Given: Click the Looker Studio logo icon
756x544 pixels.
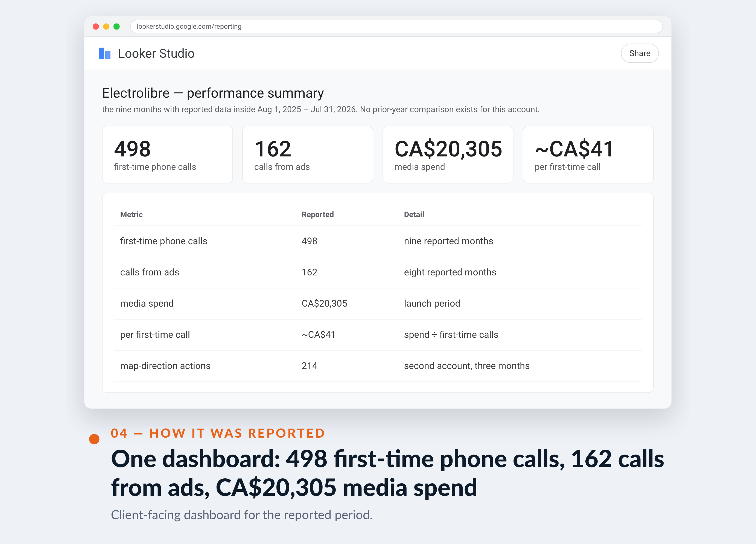Looking at the screenshot, I should pos(104,53).
